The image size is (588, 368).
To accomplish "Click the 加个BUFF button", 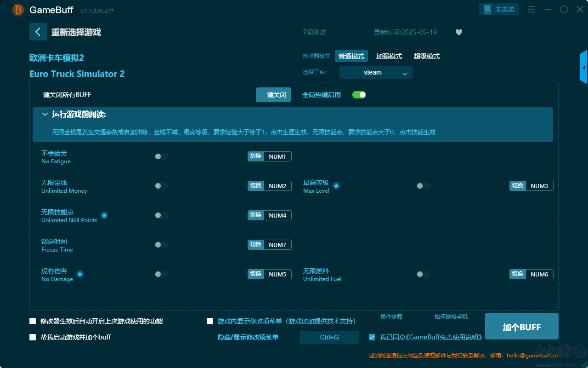I will tap(522, 326).
